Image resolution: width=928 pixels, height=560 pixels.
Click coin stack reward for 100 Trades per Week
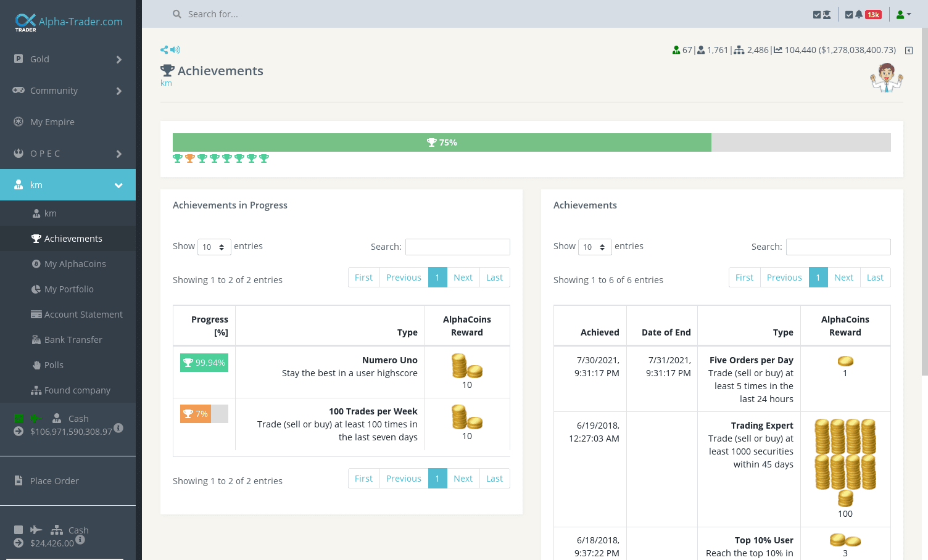coord(467,417)
